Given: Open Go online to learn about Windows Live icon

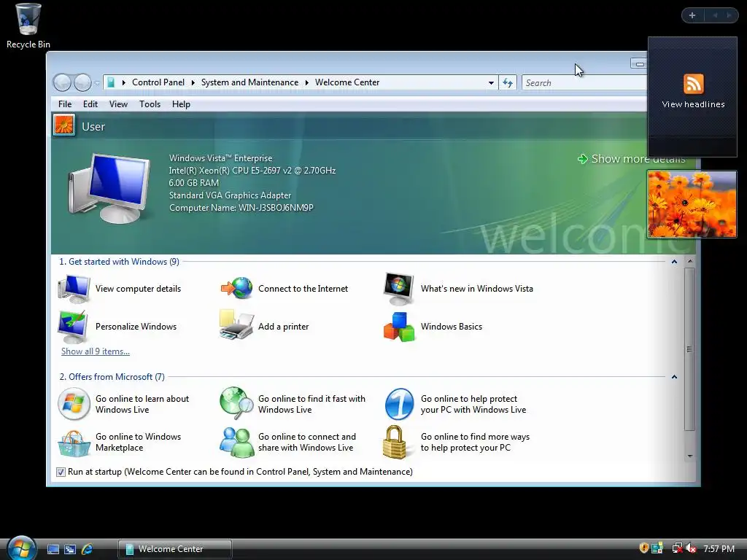Looking at the screenshot, I should (74, 404).
